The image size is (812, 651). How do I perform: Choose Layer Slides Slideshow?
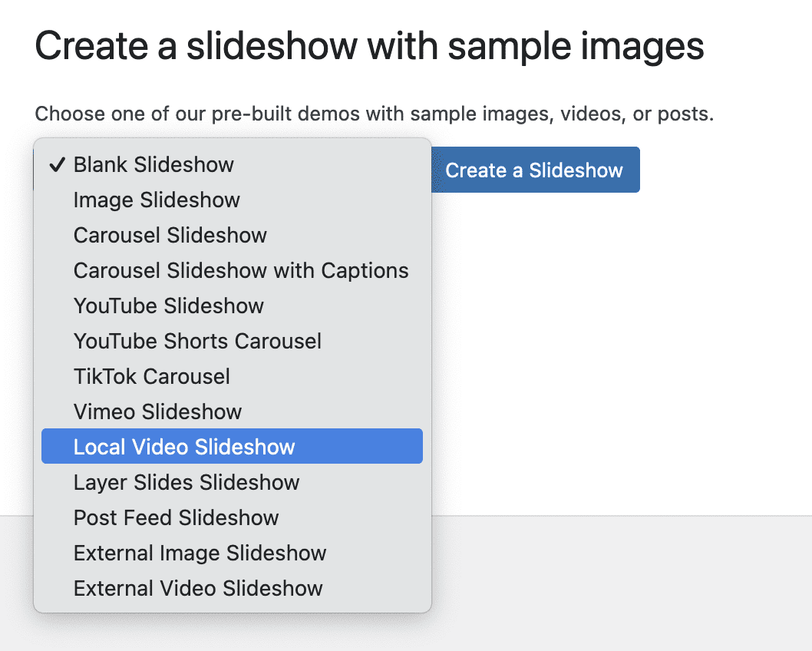tap(186, 483)
